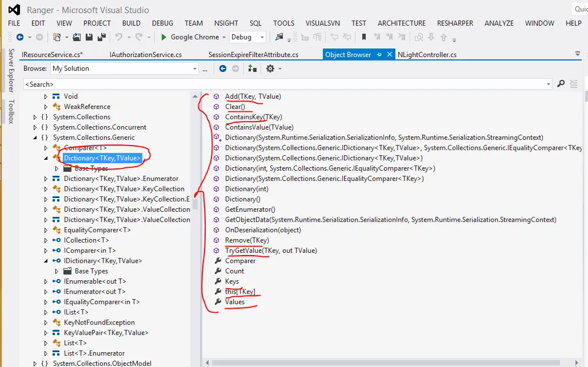Collapse Dictionary<TKey,TValue> class node
Viewport: 588px width, 367px height.
coord(46,158)
